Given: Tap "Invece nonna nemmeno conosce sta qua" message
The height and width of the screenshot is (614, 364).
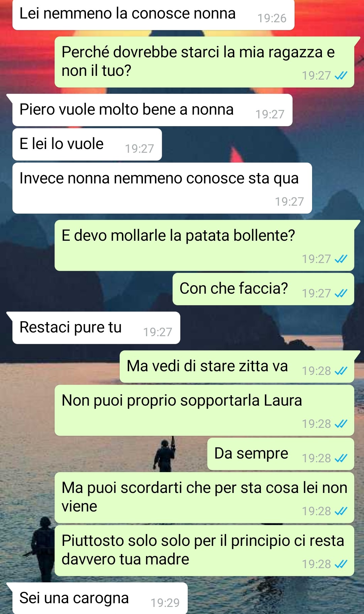Looking at the screenshot, I should tap(162, 188).
